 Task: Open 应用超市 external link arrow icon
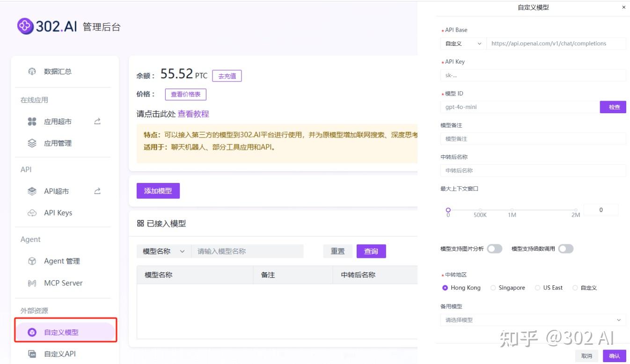97,121
